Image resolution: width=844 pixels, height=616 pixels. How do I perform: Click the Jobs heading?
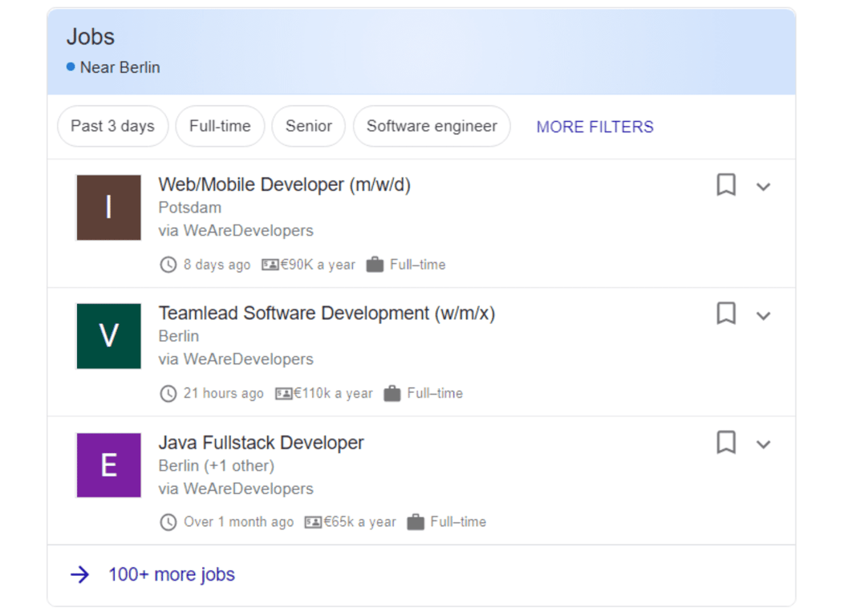click(91, 37)
